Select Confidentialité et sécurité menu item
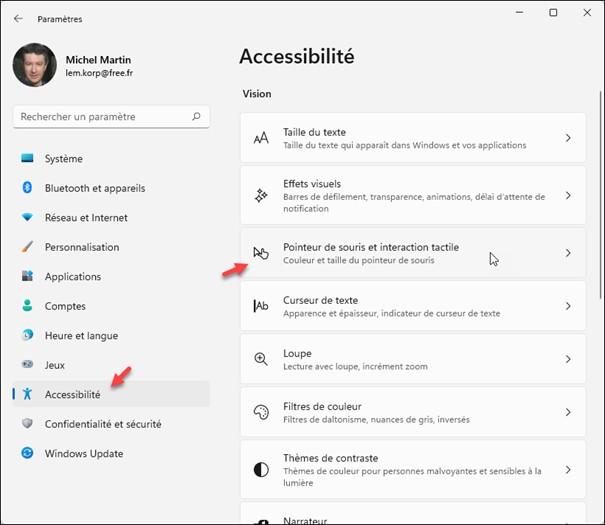The width and height of the screenshot is (605, 525). pos(103,424)
